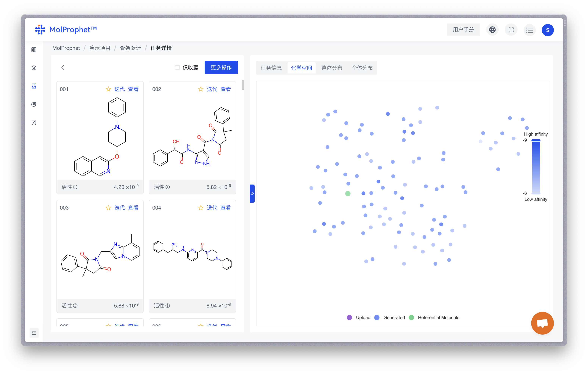588x374 pixels.
Task: Go to 骨架跃迁 breadcrumb link
Action: (130, 48)
